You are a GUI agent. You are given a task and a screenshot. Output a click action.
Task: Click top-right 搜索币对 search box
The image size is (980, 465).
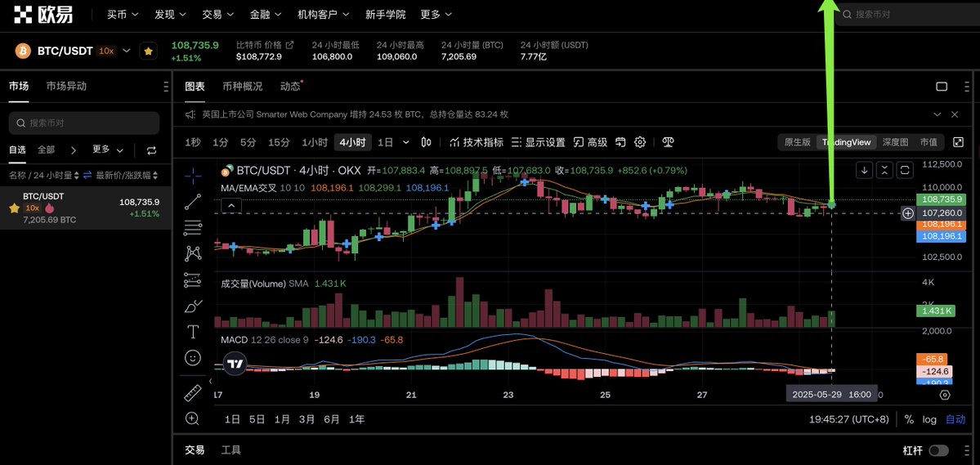907,15
